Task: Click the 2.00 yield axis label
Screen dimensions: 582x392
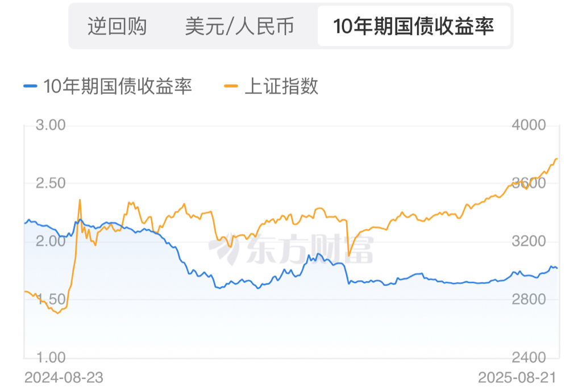Action: tap(51, 241)
